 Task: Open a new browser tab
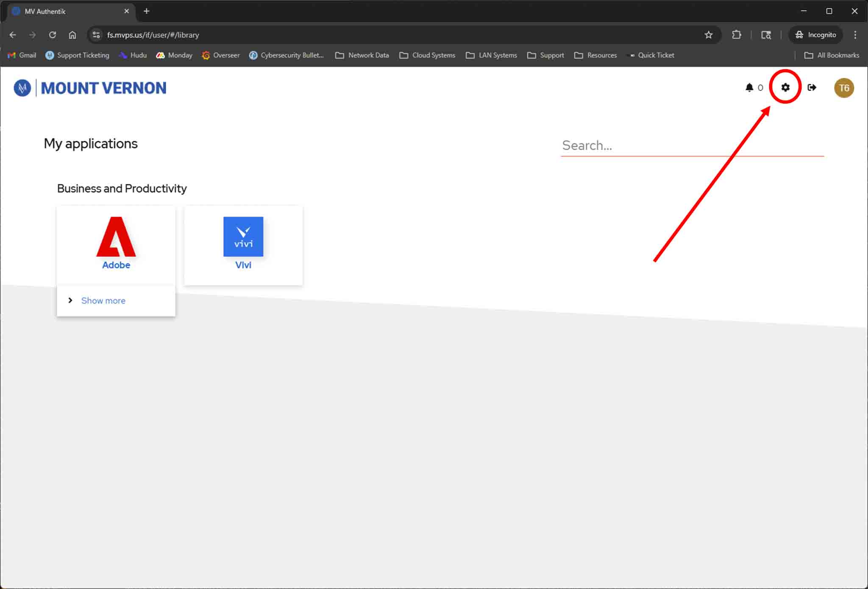147,11
